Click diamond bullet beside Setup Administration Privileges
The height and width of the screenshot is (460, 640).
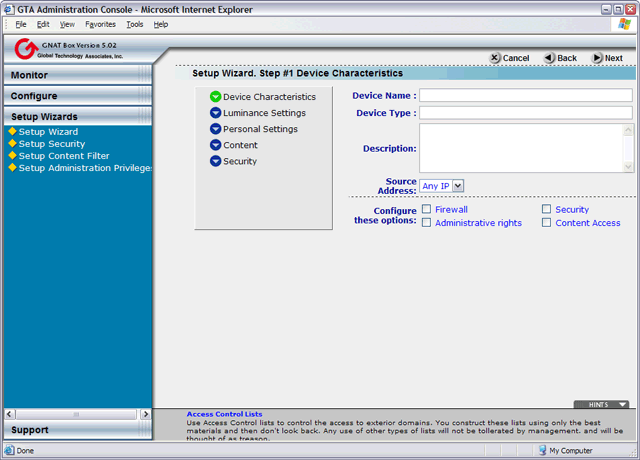13,167
